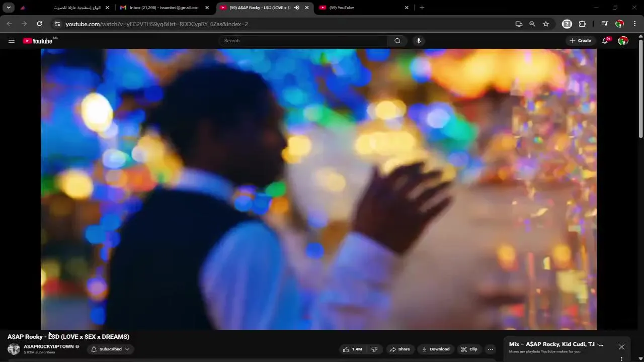Click the Mix – A$AP Rocky, Kid Cudi title
Image resolution: width=644 pixels, height=362 pixels.
pos(556,344)
